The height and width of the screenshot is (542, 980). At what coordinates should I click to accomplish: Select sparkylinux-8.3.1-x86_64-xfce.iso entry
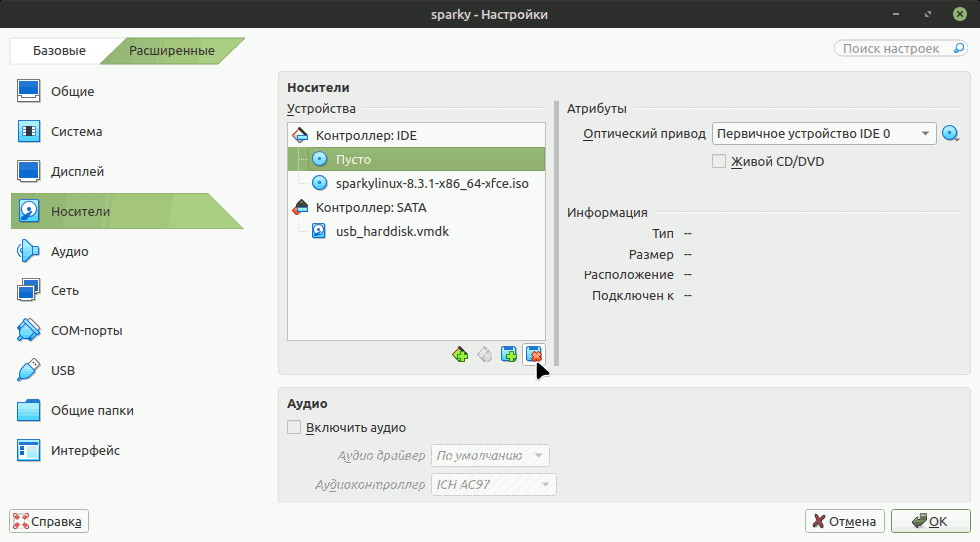point(417,183)
